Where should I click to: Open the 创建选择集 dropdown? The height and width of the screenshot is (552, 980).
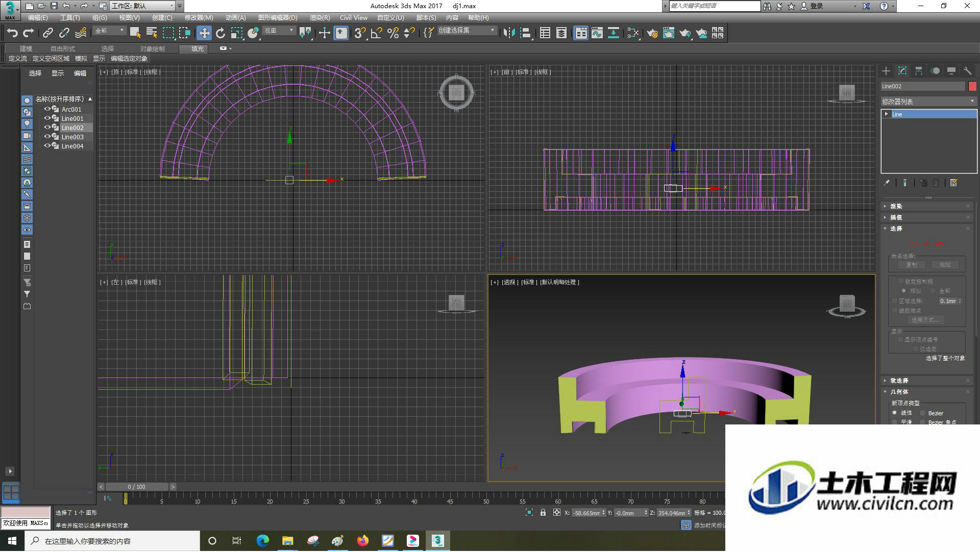pyautogui.click(x=467, y=31)
